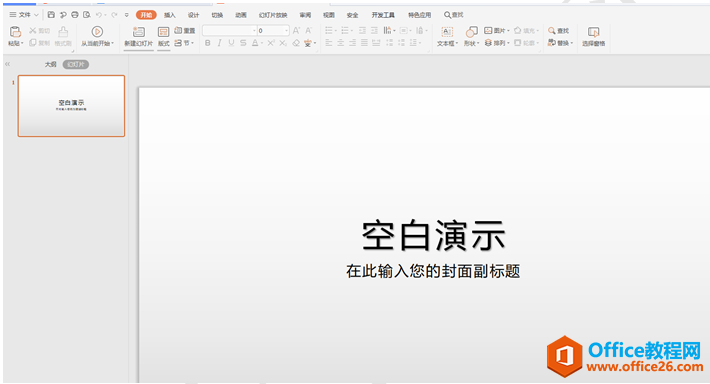The image size is (710, 384).
Task: Open the File (文件) menu
Action: pyautogui.click(x=24, y=15)
